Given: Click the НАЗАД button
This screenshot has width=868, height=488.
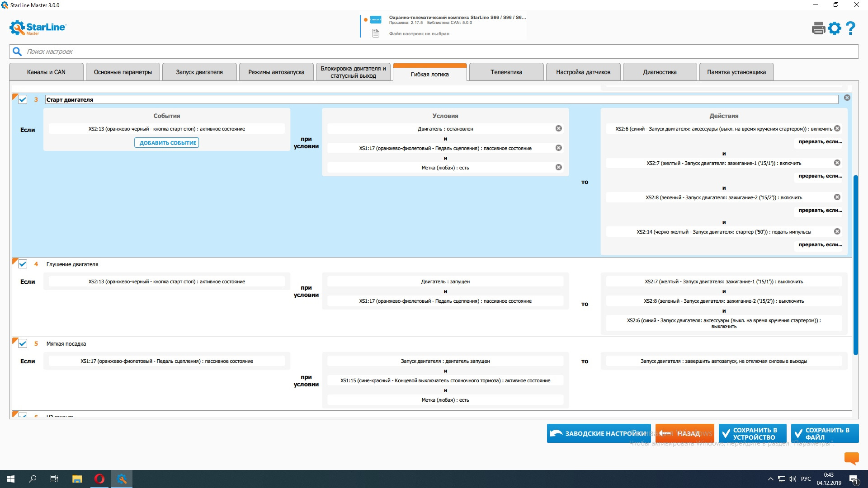Looking at the screenshot, I should click(685, 433).
